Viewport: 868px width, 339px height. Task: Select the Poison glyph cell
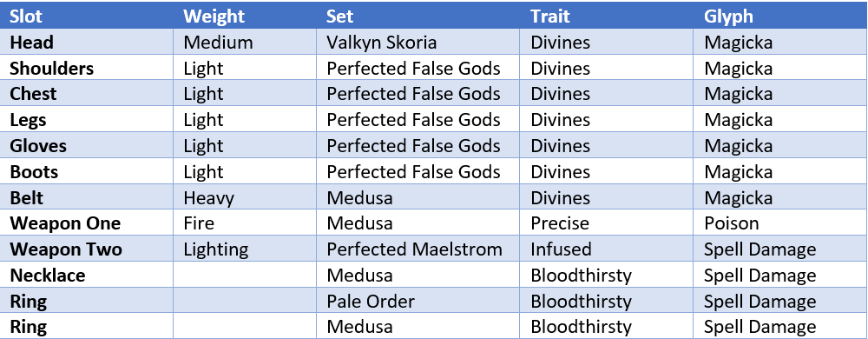731,223
